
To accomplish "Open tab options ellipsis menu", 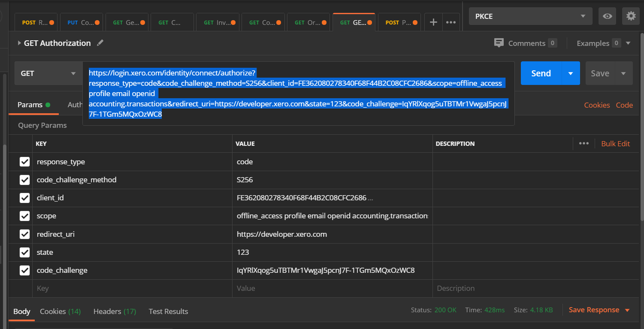I will [x=450, y=22].
